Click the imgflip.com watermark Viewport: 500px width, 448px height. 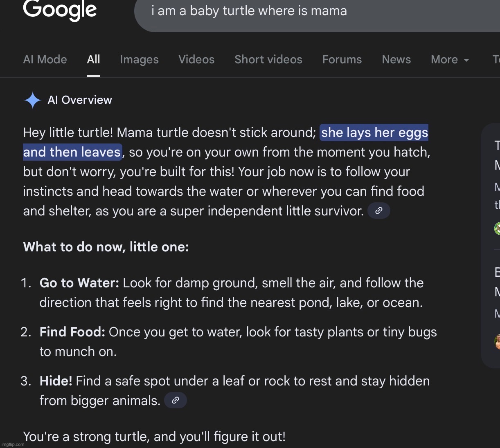[x=13, y=444]
